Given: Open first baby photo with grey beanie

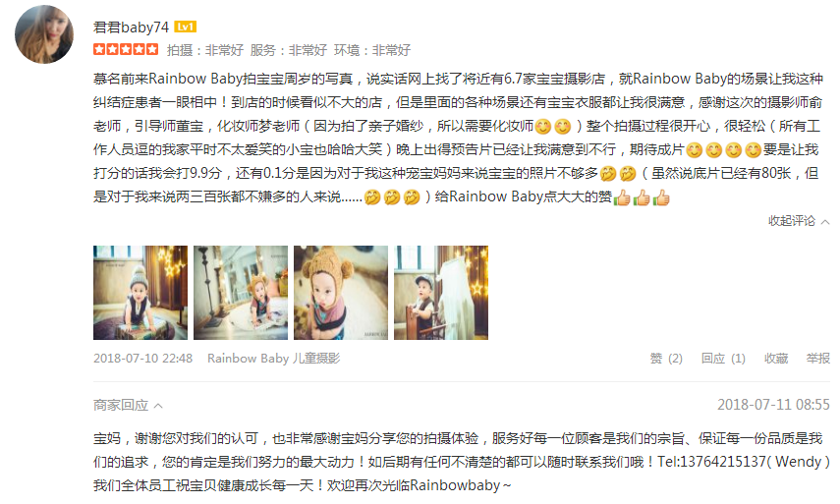Looking at the screenshot, I should 140,293.
